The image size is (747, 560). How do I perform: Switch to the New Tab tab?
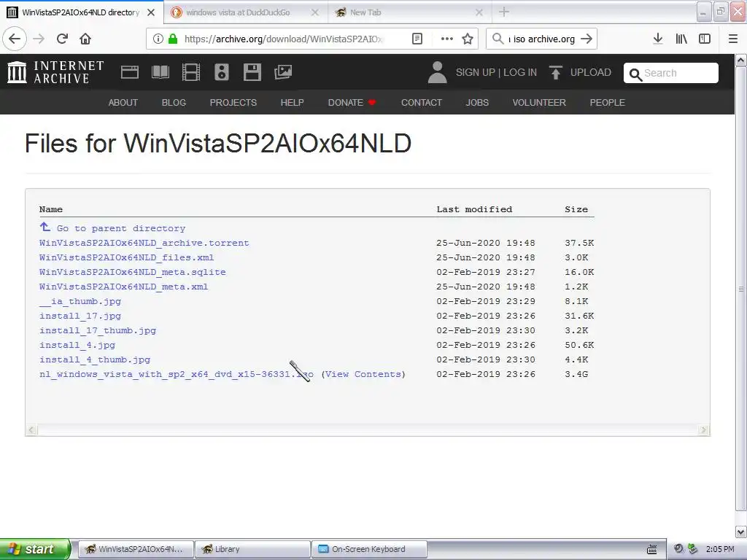click(x=365, y=12)
